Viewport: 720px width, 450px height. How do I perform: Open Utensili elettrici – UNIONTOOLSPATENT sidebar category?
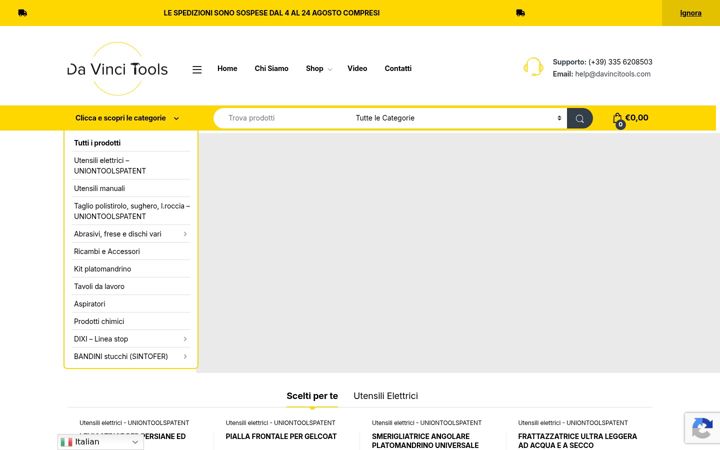click(110, 165)
